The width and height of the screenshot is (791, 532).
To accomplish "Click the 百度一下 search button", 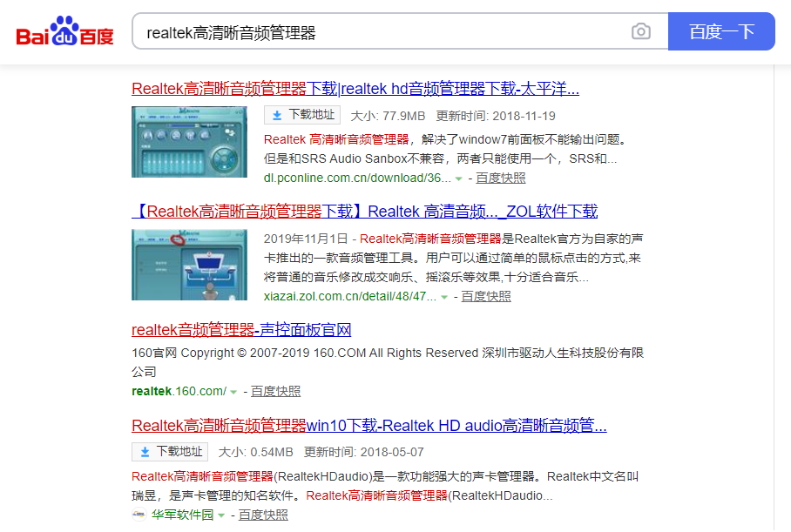I will tap(721, 31).
